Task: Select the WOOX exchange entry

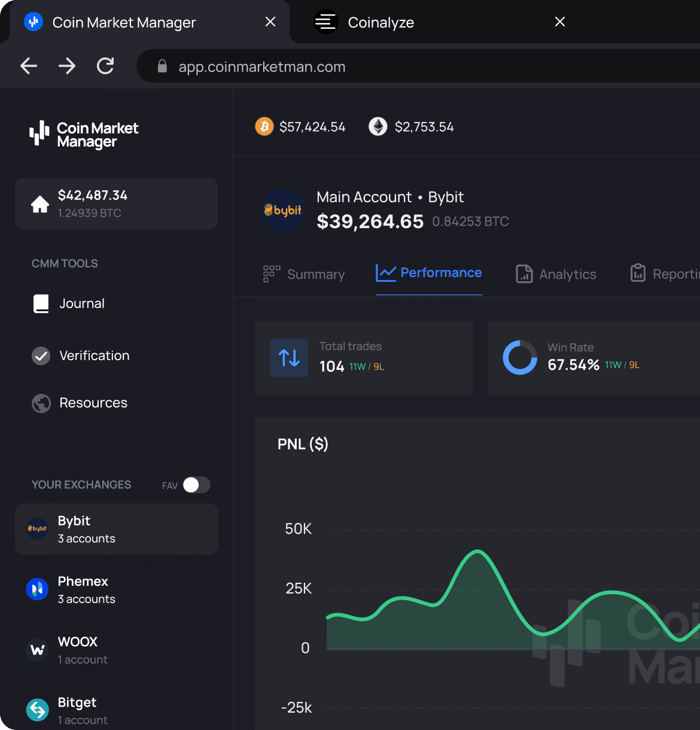Action: click(x=116, y=650)
